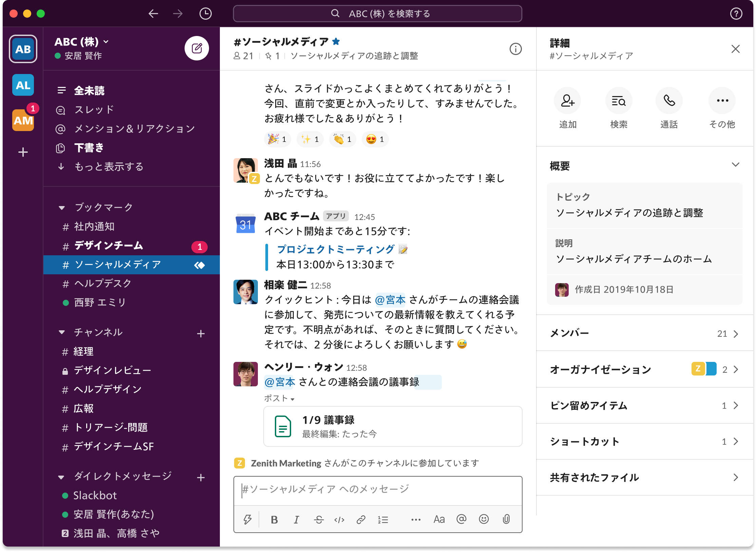This screenshot has width=756, height=552.
Task: Toggle numbered list formatting in composer
Action: click(383, 519)
